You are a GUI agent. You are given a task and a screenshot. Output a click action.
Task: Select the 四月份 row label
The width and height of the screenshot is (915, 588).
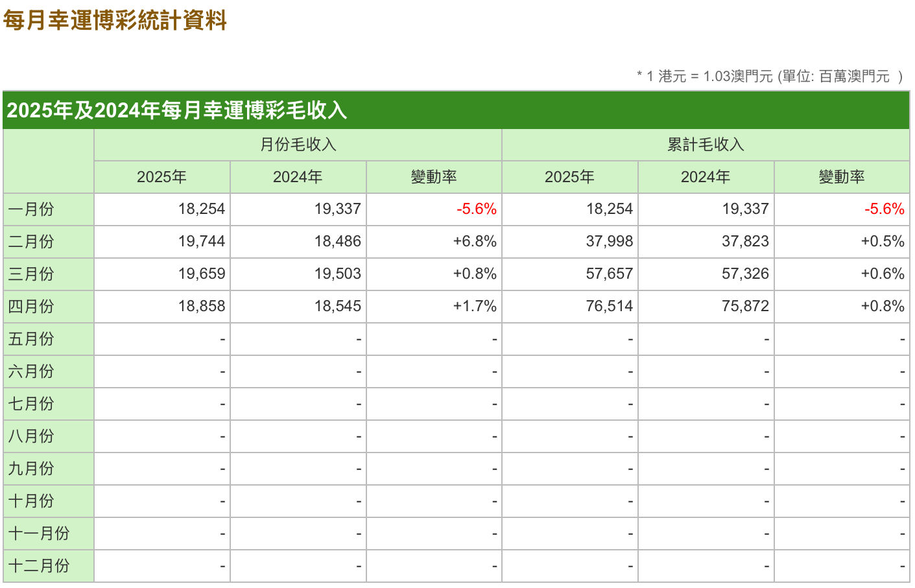pyautogui.click(x=30, y=307)
